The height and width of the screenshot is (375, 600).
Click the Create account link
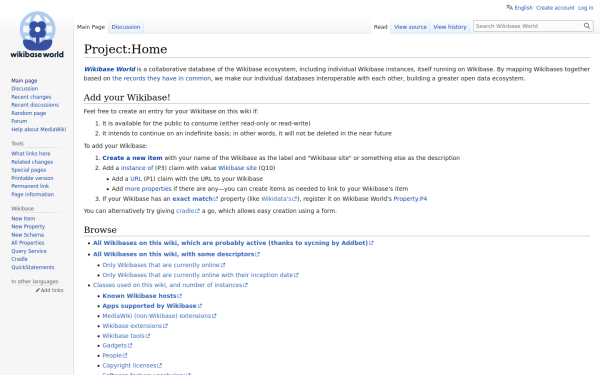[555, 8]
